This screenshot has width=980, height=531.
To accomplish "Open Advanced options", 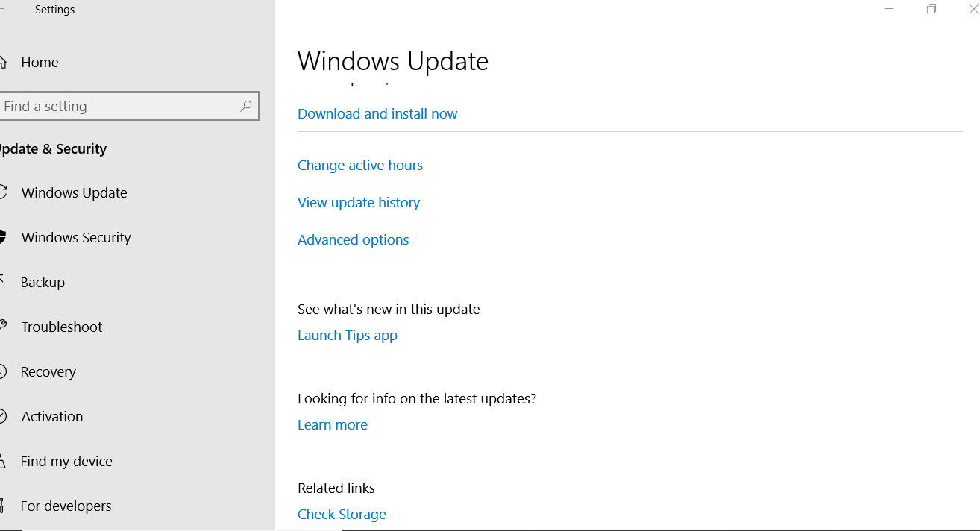I will pyautogui.click(x=353, y=239).
